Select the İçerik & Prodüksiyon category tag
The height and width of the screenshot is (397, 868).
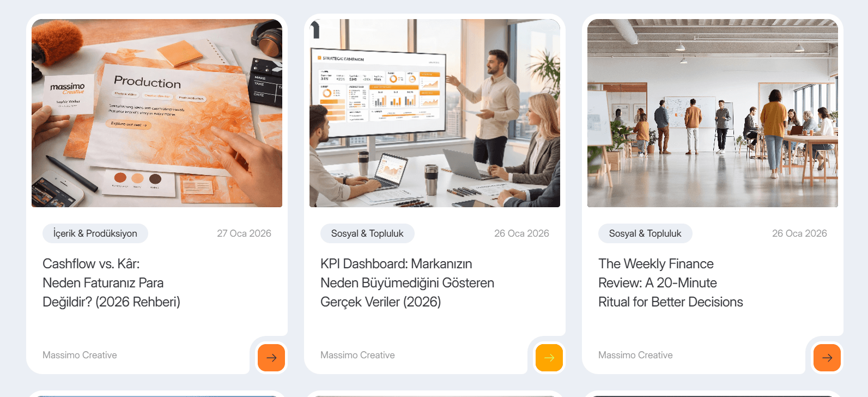[95, 233]
